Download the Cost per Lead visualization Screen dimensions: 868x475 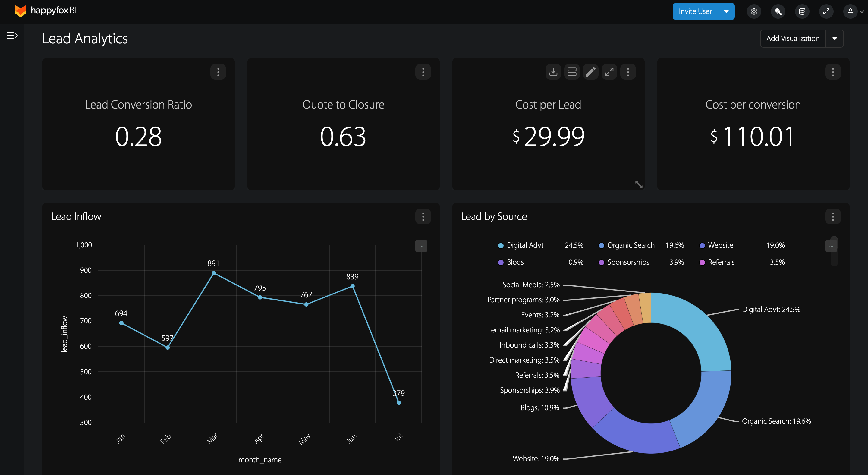click(553, 72)
